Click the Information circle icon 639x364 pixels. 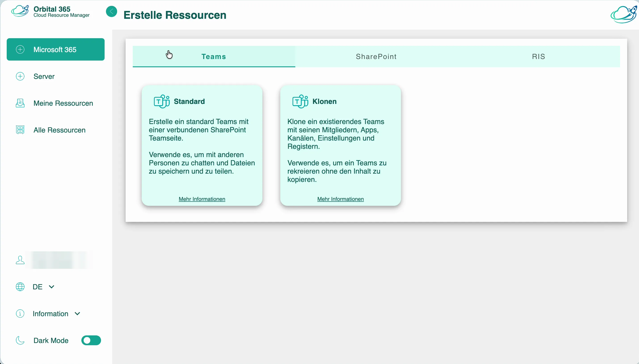click(20, 314)
